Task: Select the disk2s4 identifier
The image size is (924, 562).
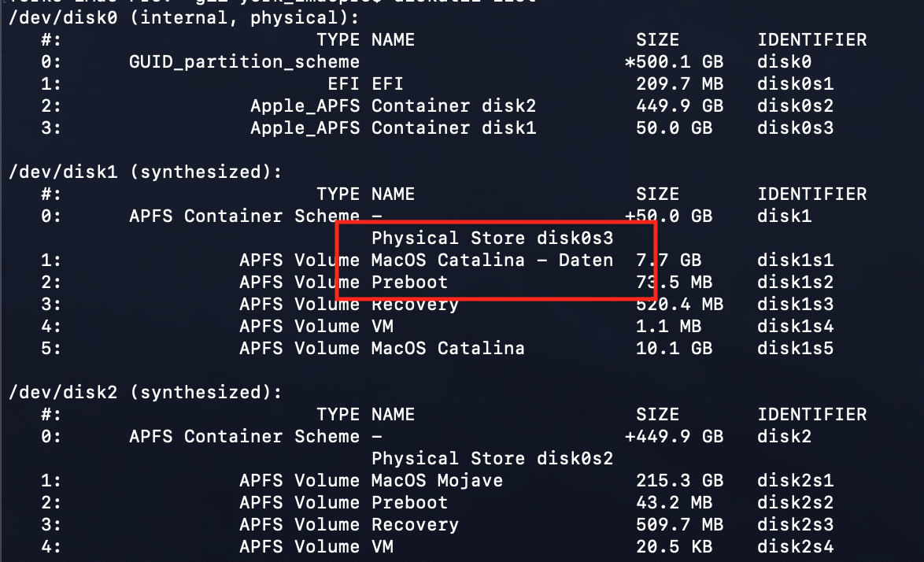Action: [x=795, y=546]
